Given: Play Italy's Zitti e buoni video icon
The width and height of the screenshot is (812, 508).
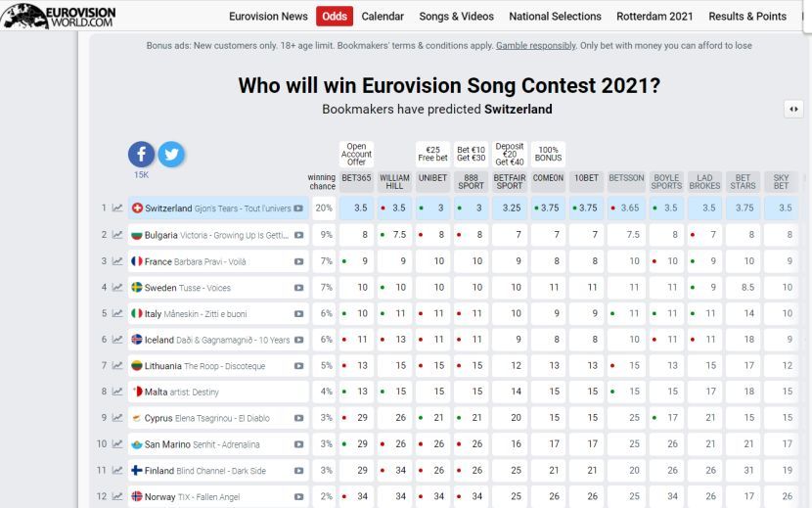Looking at the screenshot, I should (x=298, y=313).
